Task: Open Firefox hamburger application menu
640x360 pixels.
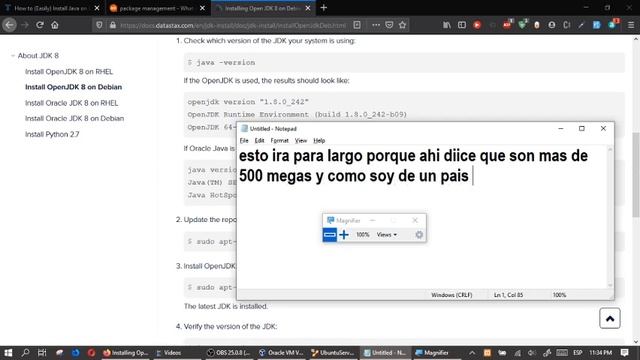Action: (x=631, y=25)
